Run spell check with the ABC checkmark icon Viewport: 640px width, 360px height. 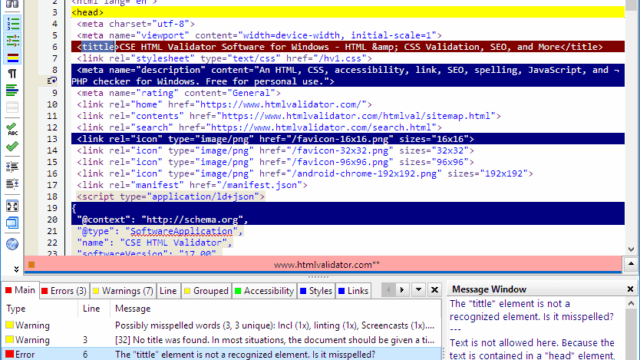tap(12, 129)
